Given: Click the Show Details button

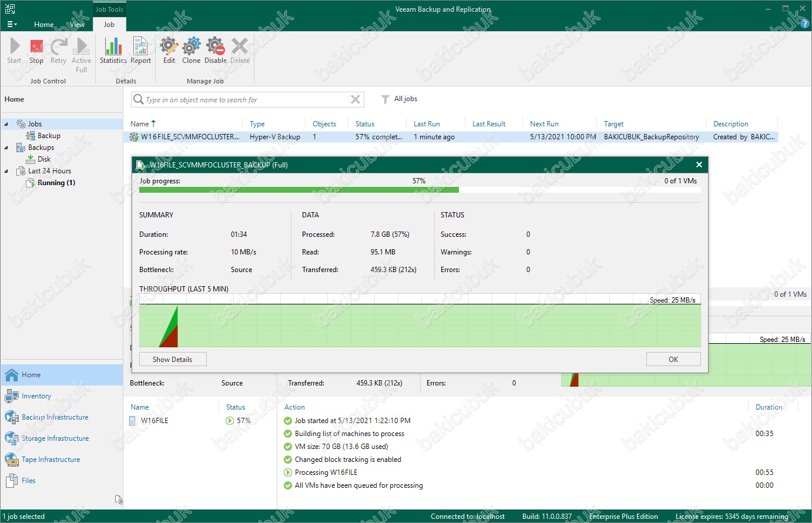Looking at the screenshot, I should tap(173, 359).
